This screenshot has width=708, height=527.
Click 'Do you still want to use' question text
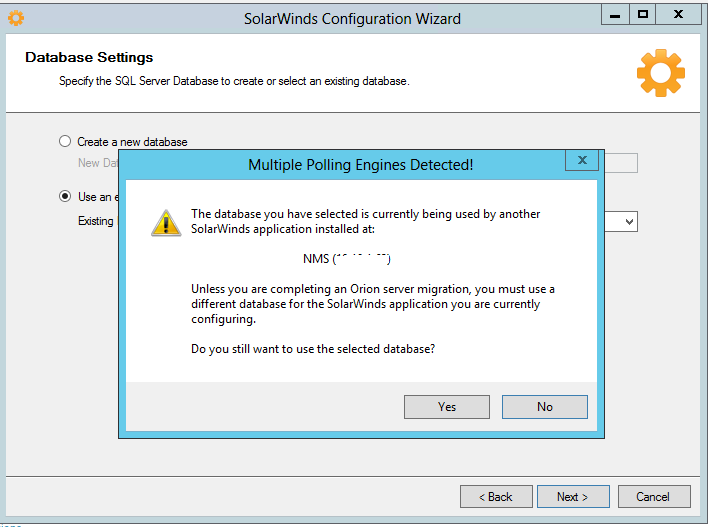coord(313,349)
